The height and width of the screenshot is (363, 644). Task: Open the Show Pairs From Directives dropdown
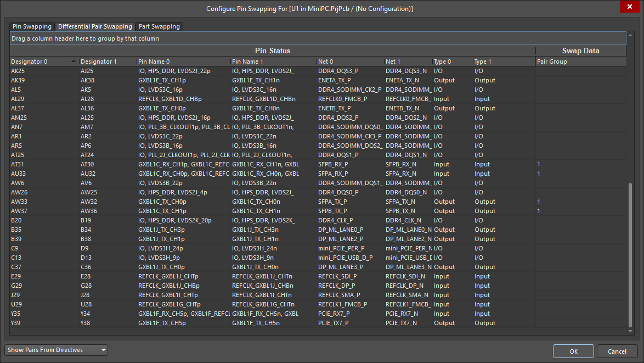(x=55, y=350)
